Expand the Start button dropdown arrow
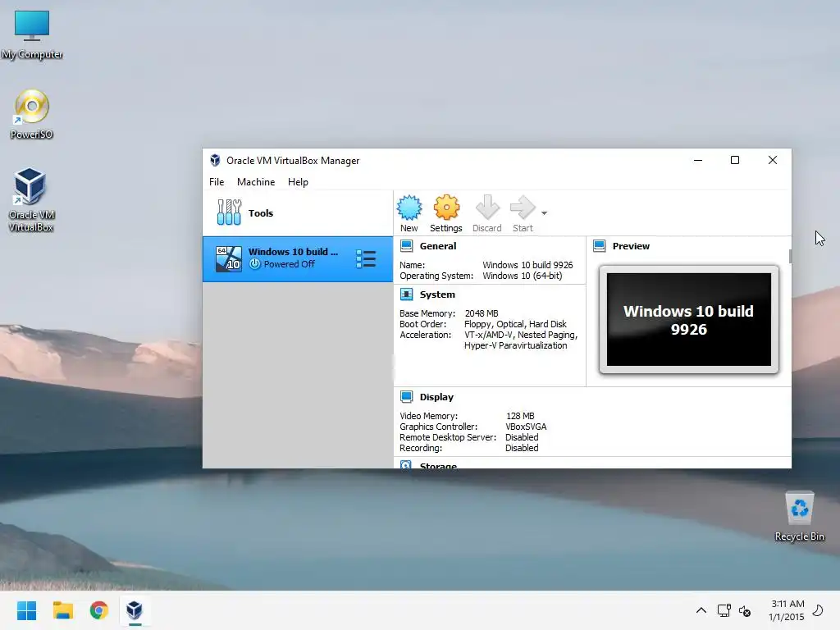This screenshot has height=630, width=840. pos(545,213)
